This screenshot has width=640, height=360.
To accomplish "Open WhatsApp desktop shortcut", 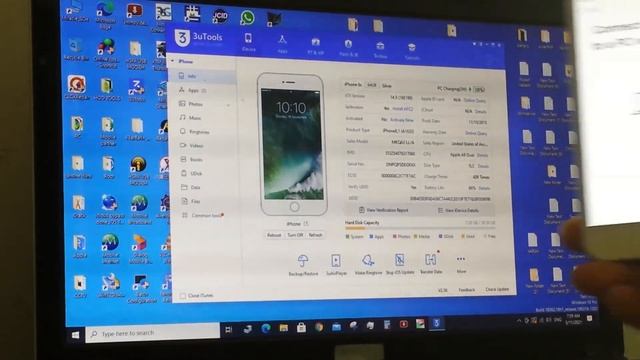I will [x=247, y=18].
